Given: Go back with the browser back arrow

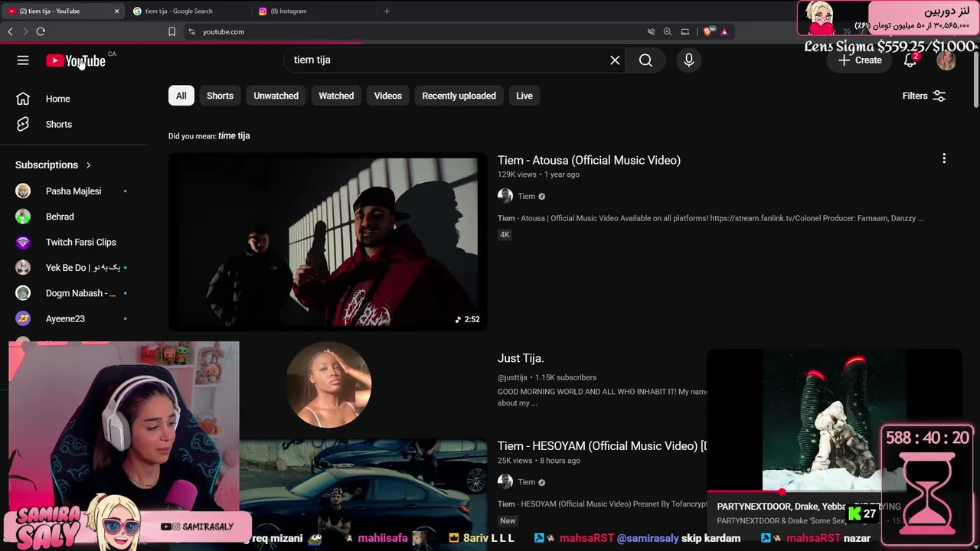Looking at the screenshot, I should pos(10,31).
